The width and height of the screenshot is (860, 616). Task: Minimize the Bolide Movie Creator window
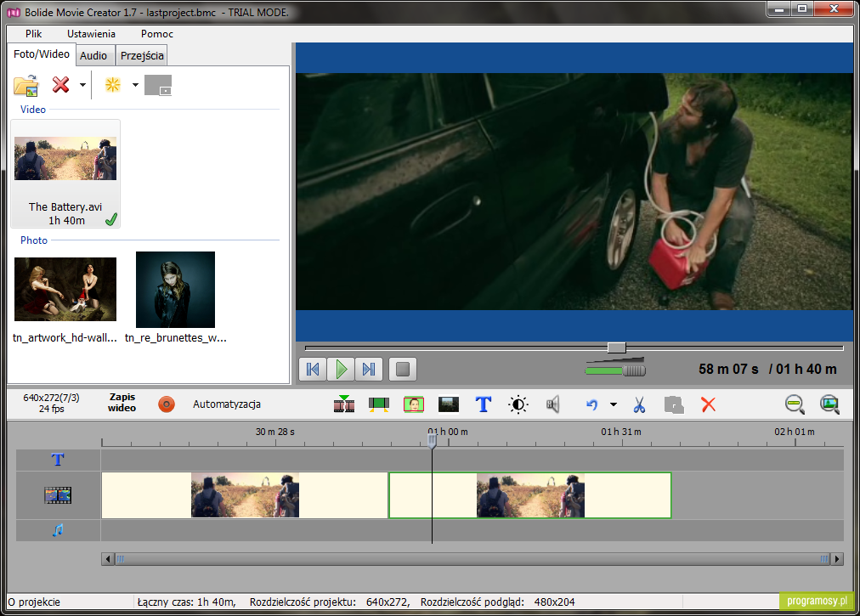tap(778, 8)
